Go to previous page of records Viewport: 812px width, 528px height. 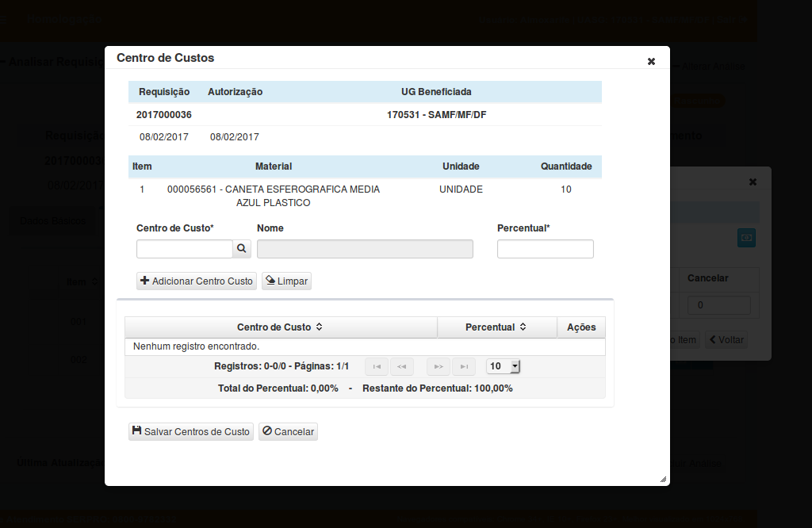click(x=402, y=366)
